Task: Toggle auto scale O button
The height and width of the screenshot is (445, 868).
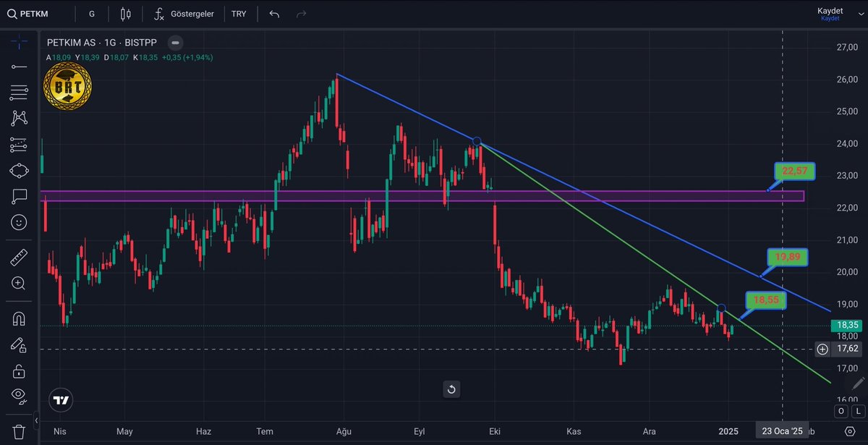Action: point(841,411)
